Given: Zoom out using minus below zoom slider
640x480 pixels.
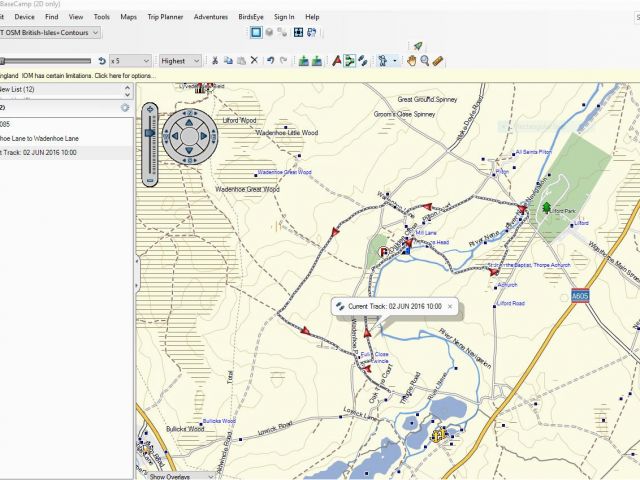Looking at the screenshot, I should click(150, 180).
